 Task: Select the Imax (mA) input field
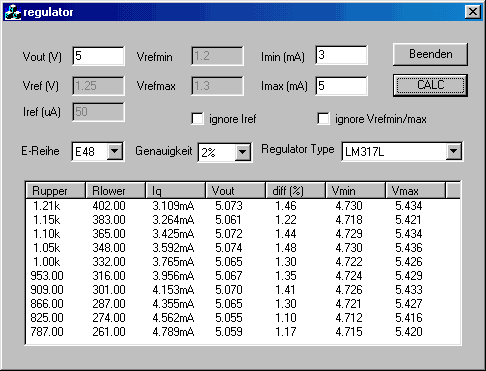[x=342, y=86]
